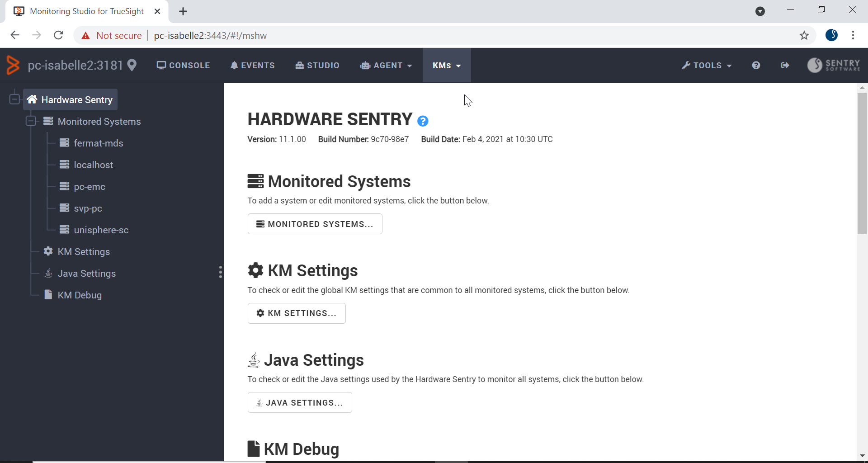Click the gear icon beside KM Settings
This screenshot has width=868, height=463.
tap(48, 251)
